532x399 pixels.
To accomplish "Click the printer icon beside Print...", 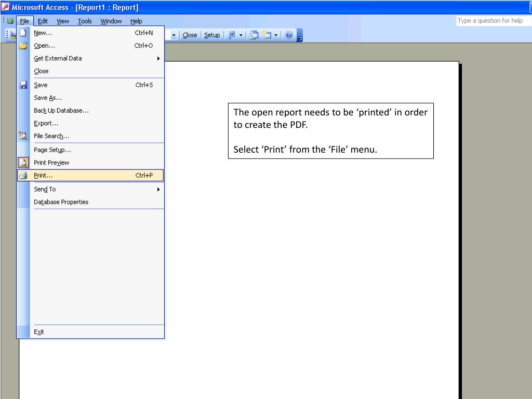I will click(x=23, y=176).
